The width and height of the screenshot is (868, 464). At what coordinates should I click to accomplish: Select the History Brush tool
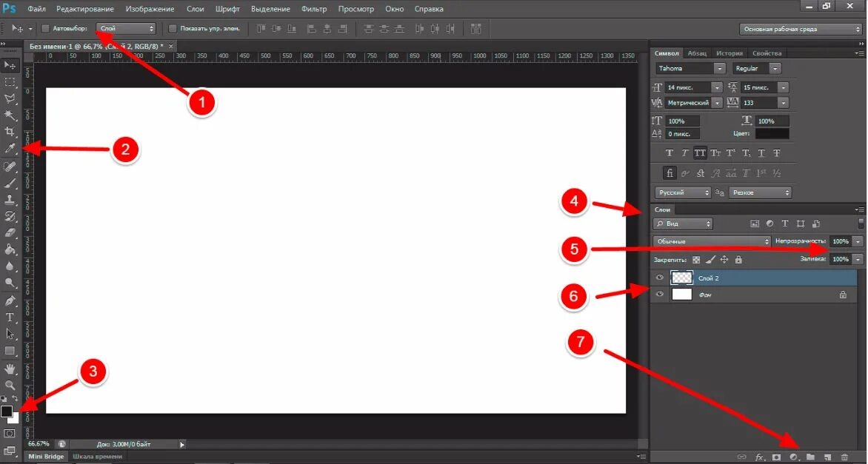[10, 216]
